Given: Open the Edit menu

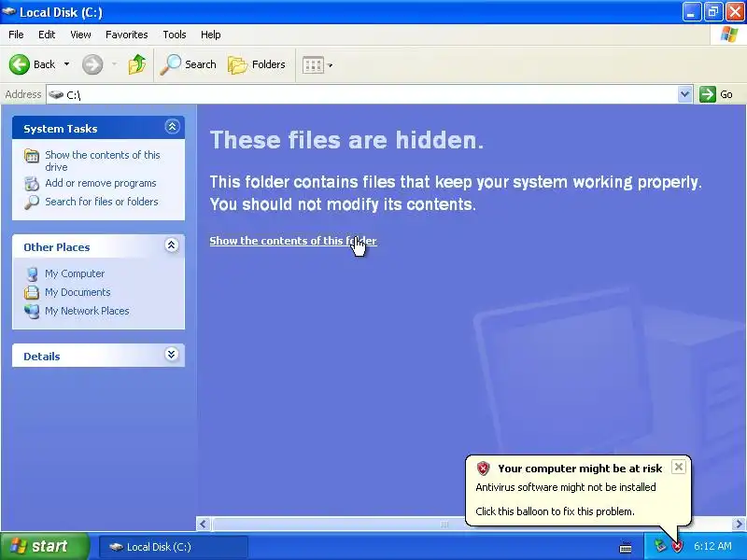Looking at the screenshot, I should coord(47,35).
